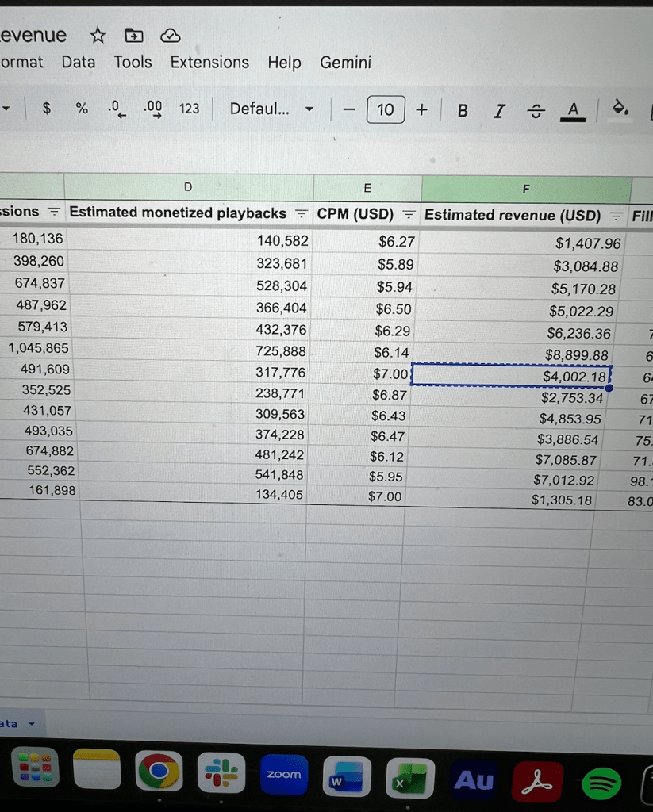Open filter for CPM (USD) column
The height and width of the screenshot is (812, 653).
[x=408, y=214]
